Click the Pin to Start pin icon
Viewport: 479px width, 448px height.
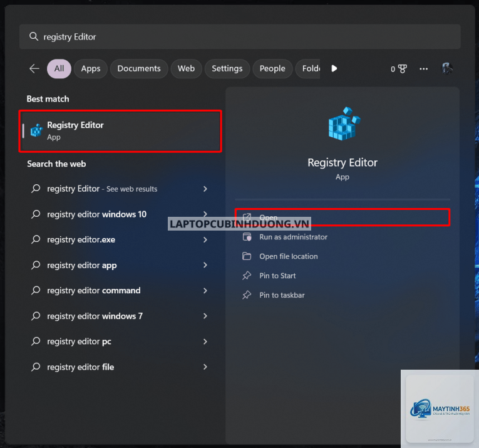[247, 276]
